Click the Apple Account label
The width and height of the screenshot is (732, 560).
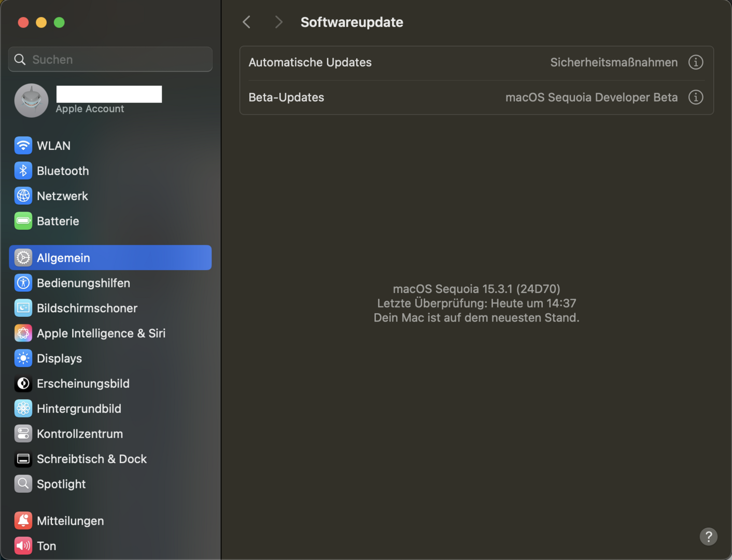click(90, 109)
